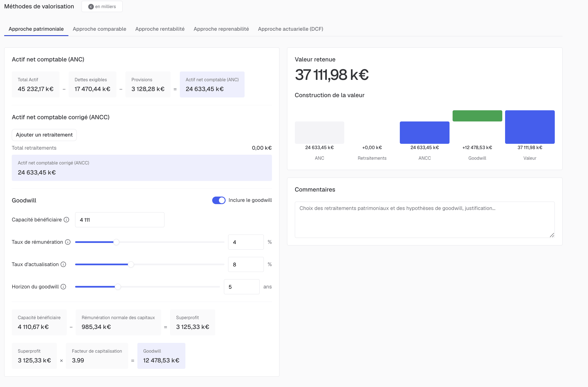This screenshot has width=588, height=387.
Task: Click the info icon next to Capacité bénéficiaire
Action: click(66, 220)
